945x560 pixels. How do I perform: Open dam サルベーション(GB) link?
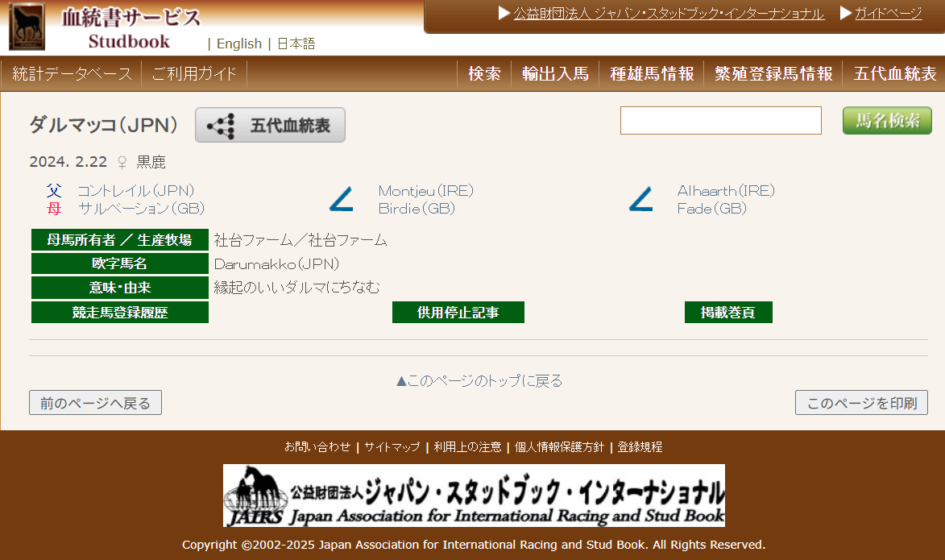tap(142, 209)
